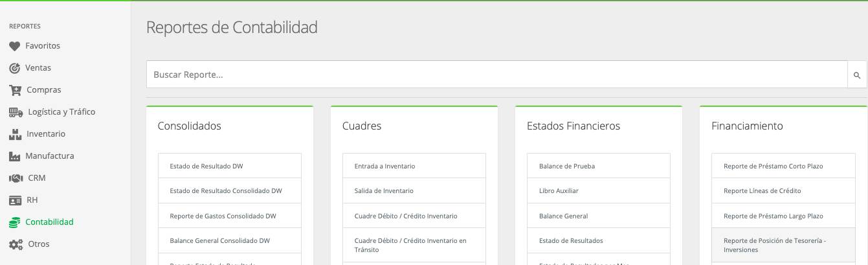This screenshot has width=868, height=265.
Task: Open Estado de Resultado DW report
Action: pos(230,166)
